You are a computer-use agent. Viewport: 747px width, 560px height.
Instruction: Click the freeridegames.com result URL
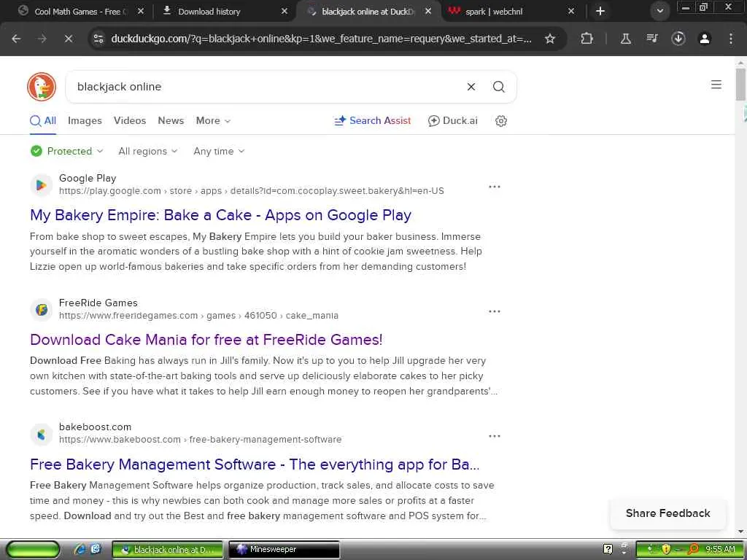[198, 316]
